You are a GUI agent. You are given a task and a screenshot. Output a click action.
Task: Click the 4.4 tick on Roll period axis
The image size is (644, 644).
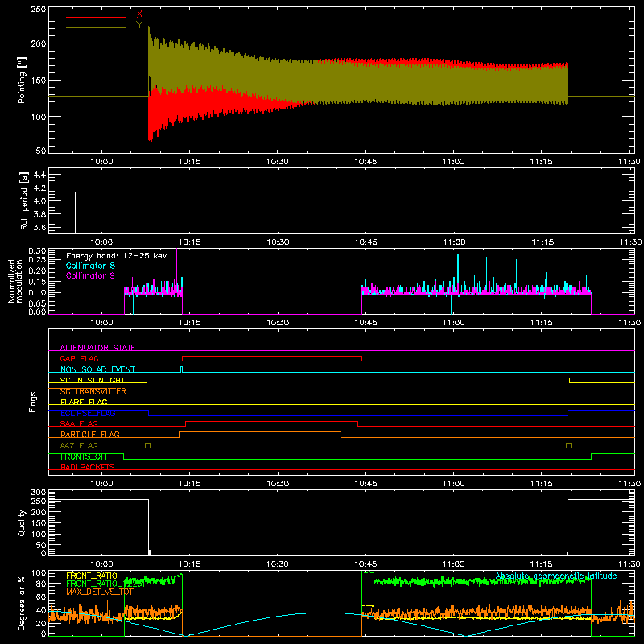(39, 175)
